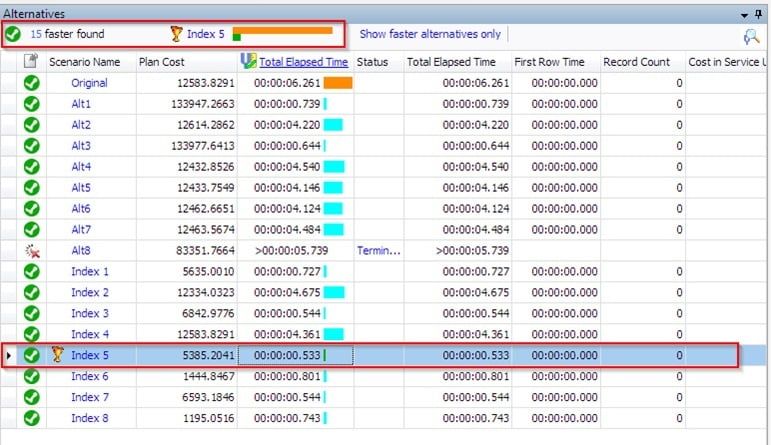771x445 pixels.
Task: Select the Index 3 scenario name
Action: click(90, 313)
